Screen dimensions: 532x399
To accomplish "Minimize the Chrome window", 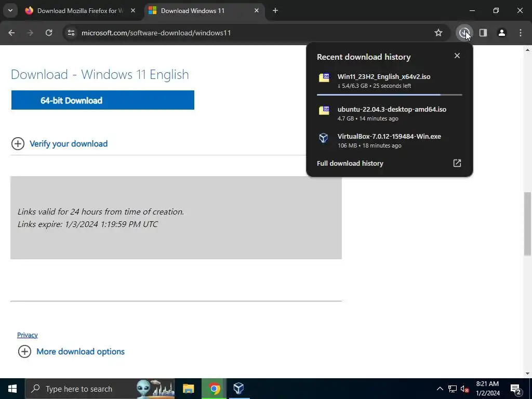I will point(472,10).
